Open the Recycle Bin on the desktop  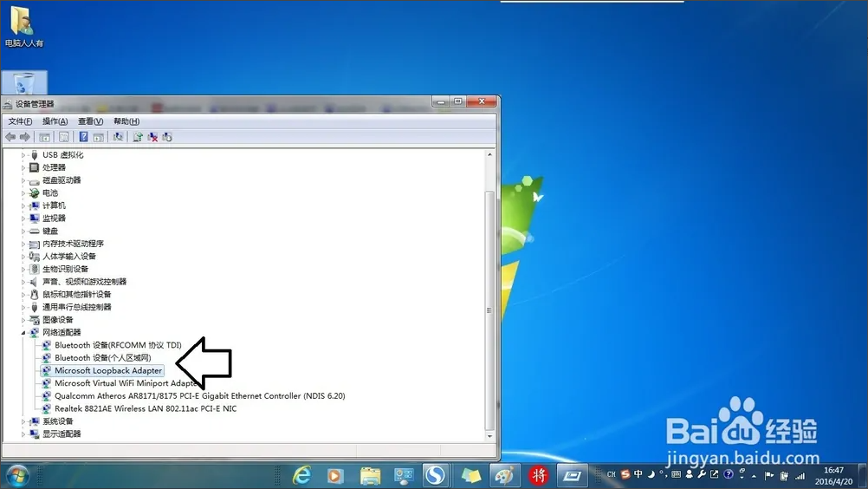(26, 85)
